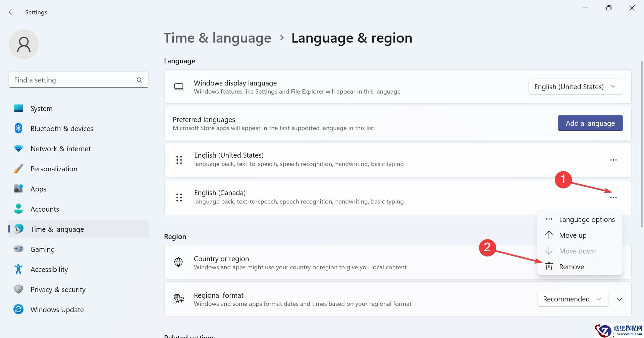Select Time & language globe icon

pyautogui.click(x=19, y=229)
